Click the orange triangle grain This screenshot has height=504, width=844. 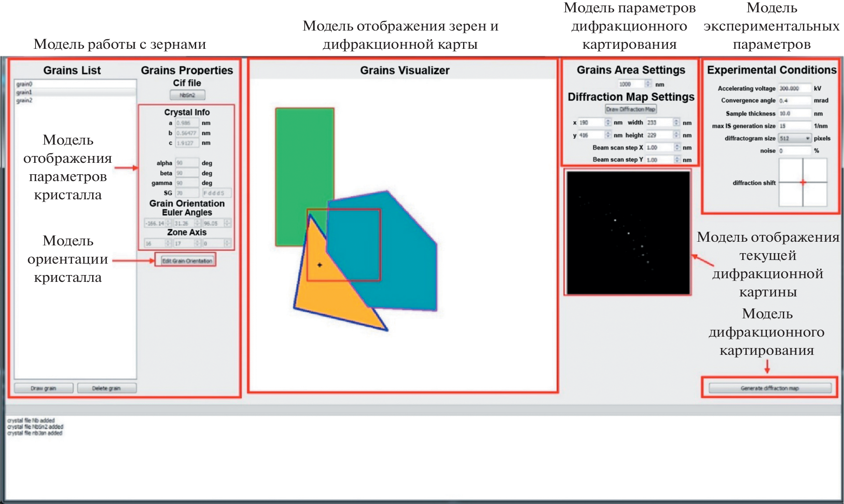click(338, 296)
